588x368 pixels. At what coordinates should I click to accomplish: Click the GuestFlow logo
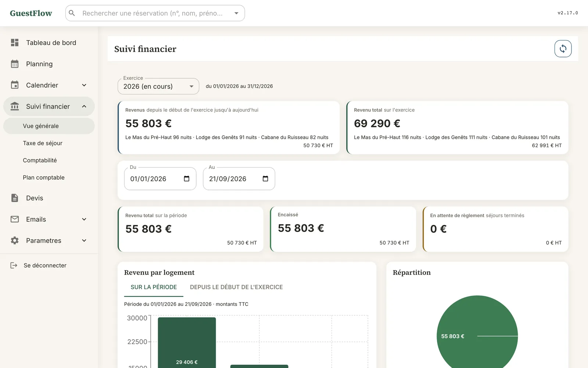[x=31, y=13]
